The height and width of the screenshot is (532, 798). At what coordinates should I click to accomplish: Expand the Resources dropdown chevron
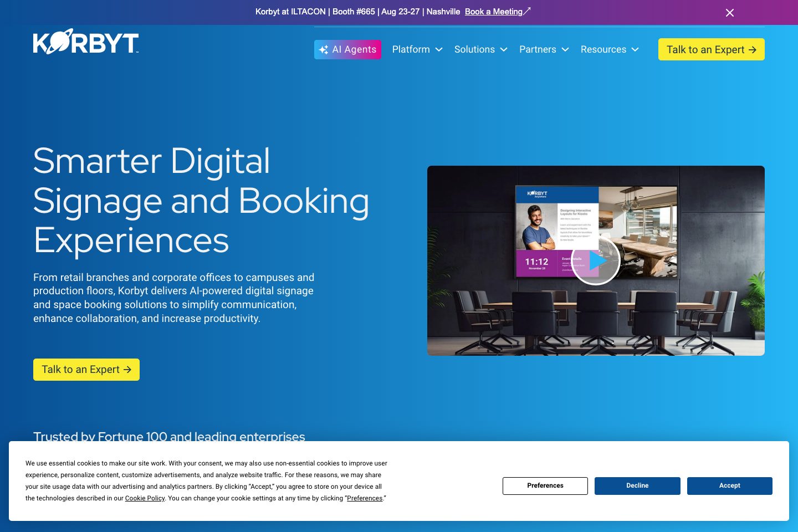coord(635,50)
